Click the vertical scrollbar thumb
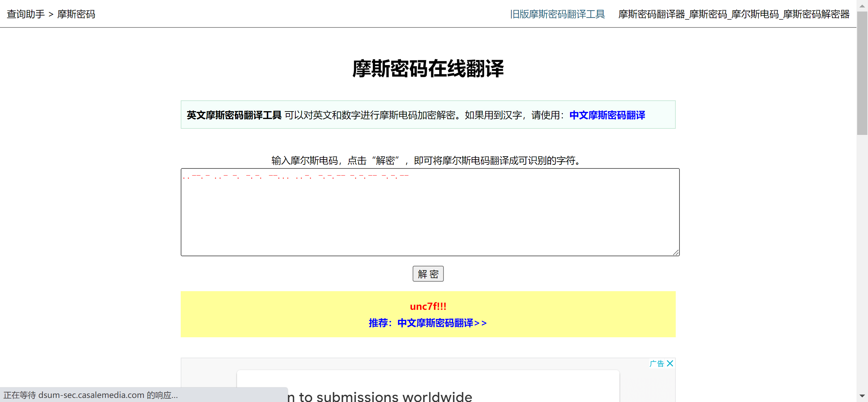Screen dimensions: 868x402 (x=862, y=73)
